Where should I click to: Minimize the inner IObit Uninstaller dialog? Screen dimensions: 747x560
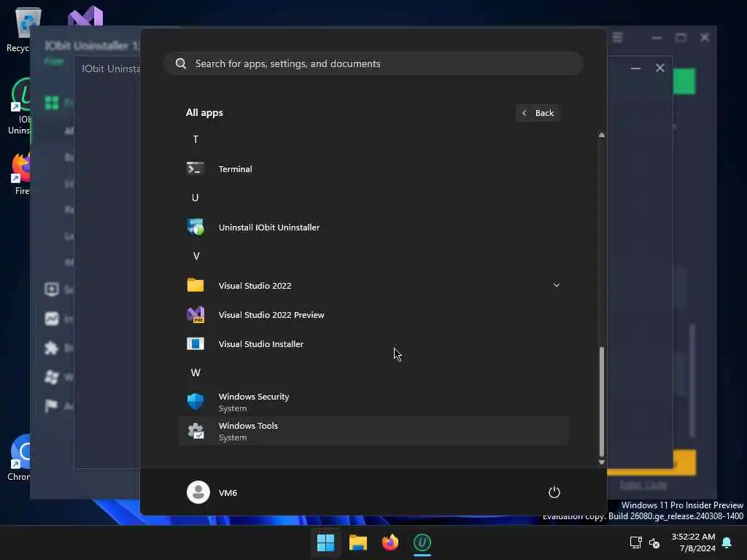(x=635, y=68)
